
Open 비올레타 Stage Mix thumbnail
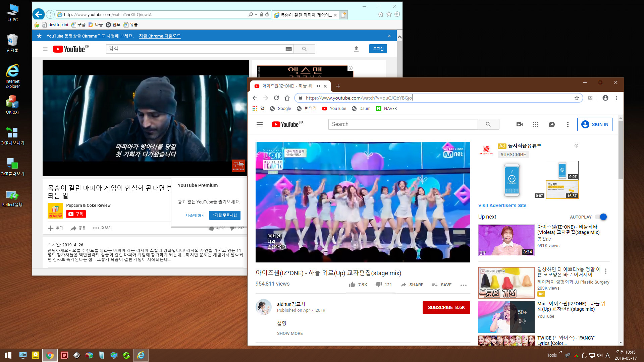click(506, 240)
